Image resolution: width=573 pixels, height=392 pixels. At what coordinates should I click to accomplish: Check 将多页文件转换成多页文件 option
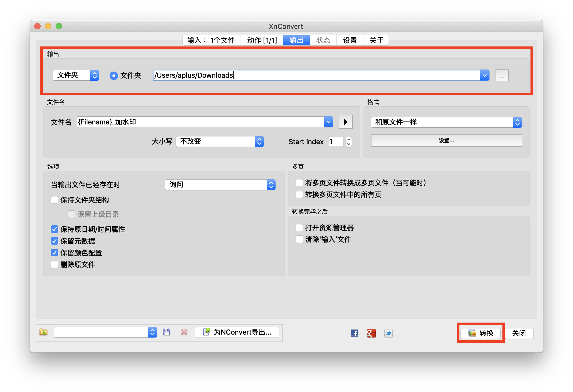[x=299, y=183]
